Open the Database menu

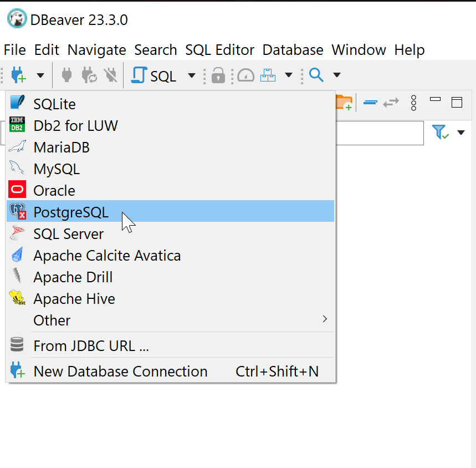point(293,50)
